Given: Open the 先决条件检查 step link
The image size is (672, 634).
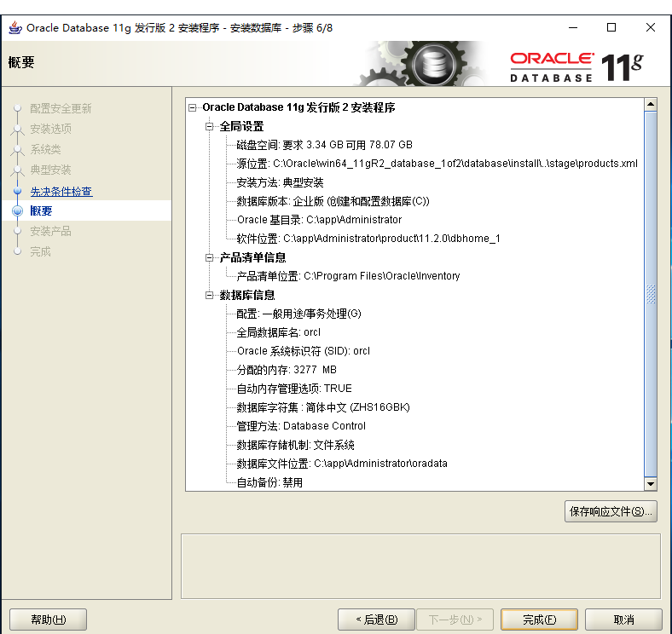Looking at the screenshot, I should coord(61,192).
